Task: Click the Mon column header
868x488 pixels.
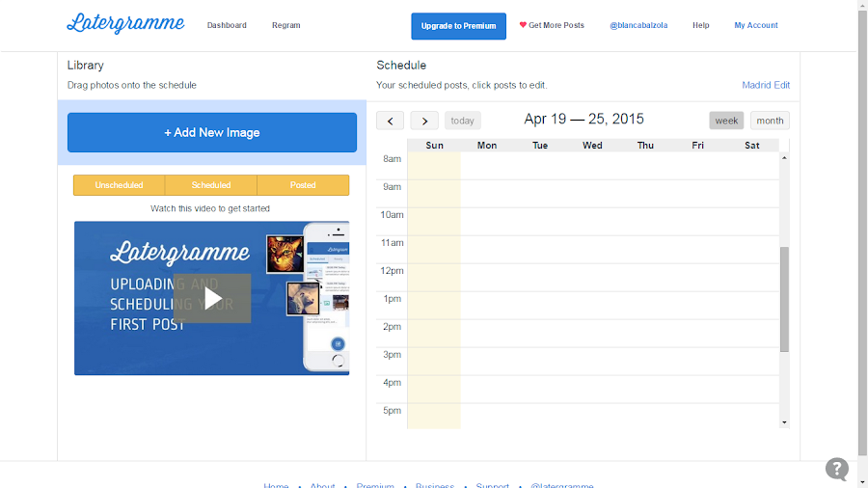Action: (487, 146)
